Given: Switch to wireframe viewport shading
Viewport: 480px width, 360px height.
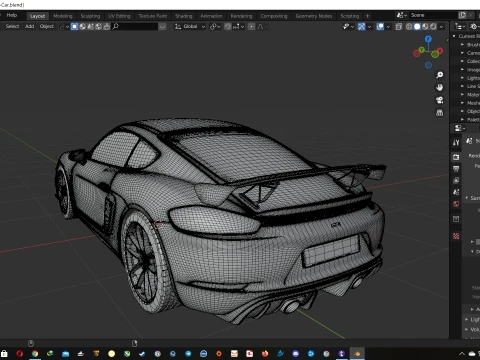Looking at the screenshot, I should coord(409,26).
